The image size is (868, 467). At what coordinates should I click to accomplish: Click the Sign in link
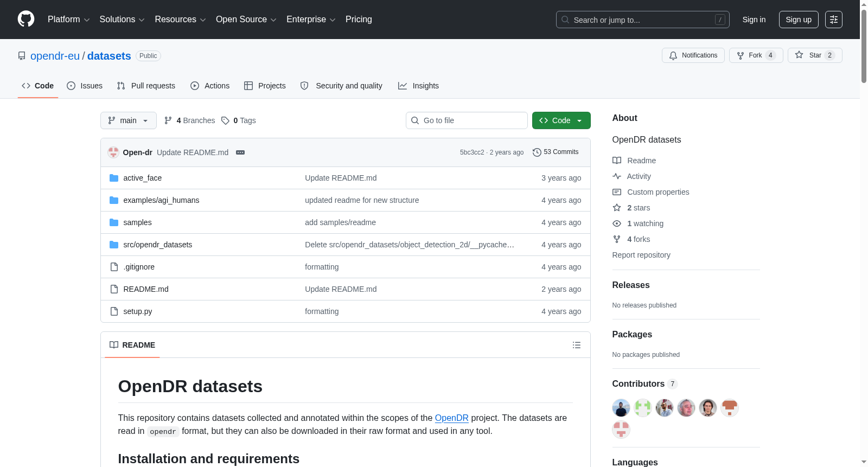754,20
